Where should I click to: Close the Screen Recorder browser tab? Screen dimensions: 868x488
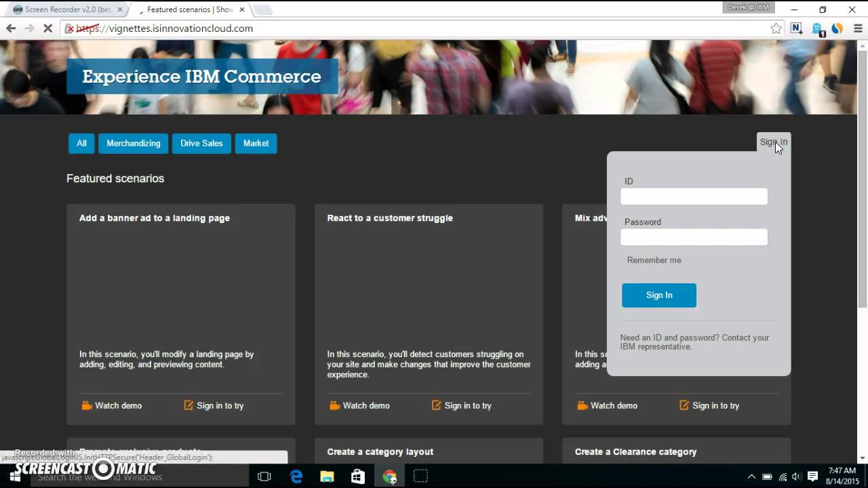point(120,9)
